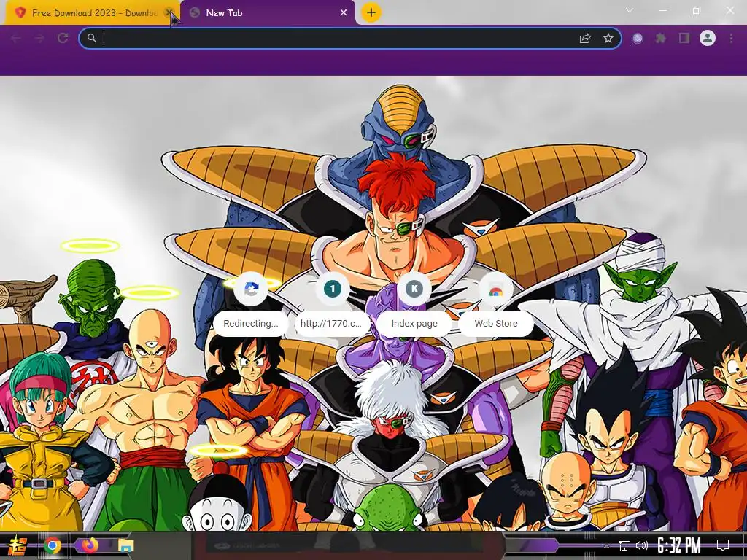The width and height of the screenshot is (747, 560).
Task: Open the notification center icon
Action: tap(723, 545)
